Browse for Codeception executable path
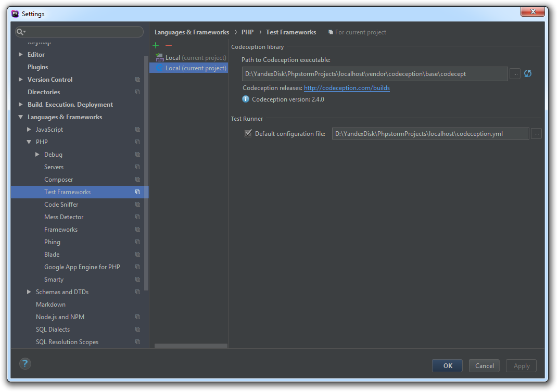The height and width of the screenshot is (392, 558). [515, 74]
